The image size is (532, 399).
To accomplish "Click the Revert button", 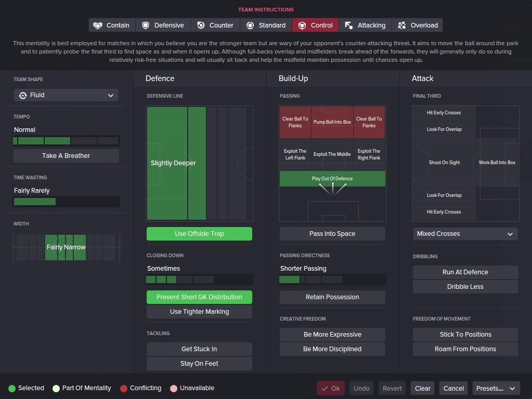I will tap(392, 389).
